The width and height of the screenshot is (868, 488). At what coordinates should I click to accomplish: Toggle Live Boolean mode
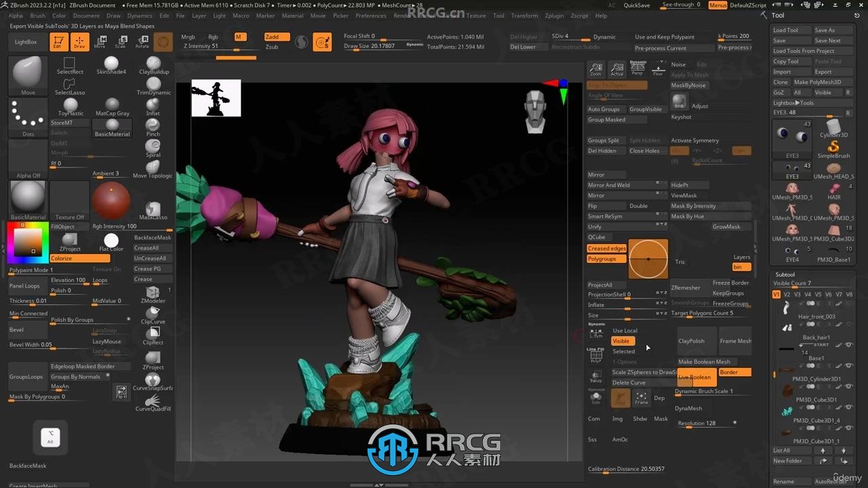696,377
